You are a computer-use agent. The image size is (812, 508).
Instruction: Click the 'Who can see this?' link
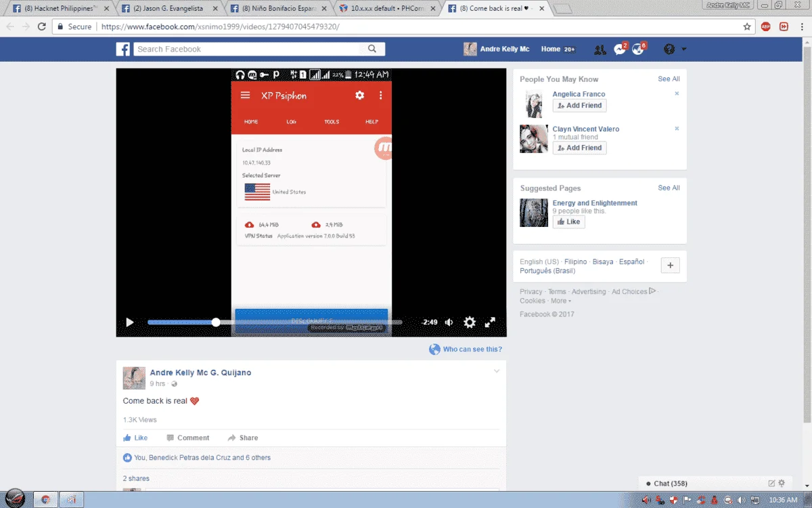[x=472, y=350]
